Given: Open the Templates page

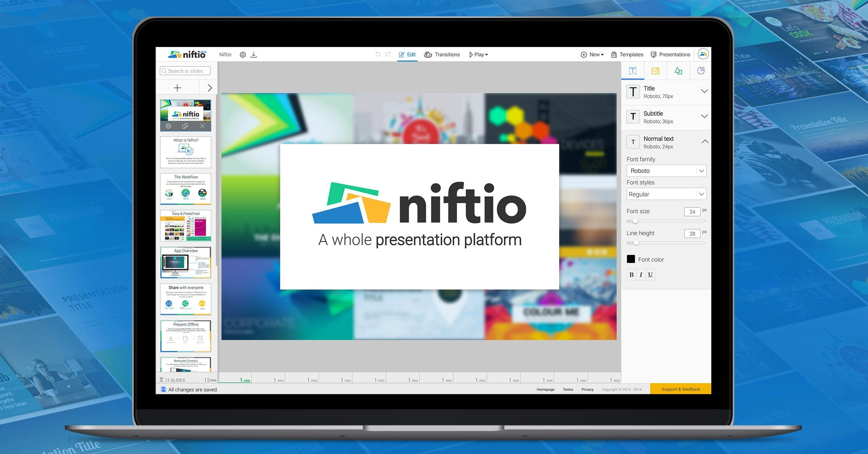Looking at the screenshot, I should (627, 54).
